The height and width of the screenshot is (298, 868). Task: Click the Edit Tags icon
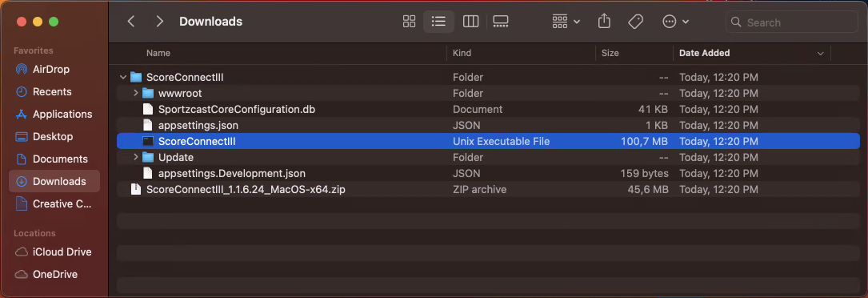pos(635,22)
